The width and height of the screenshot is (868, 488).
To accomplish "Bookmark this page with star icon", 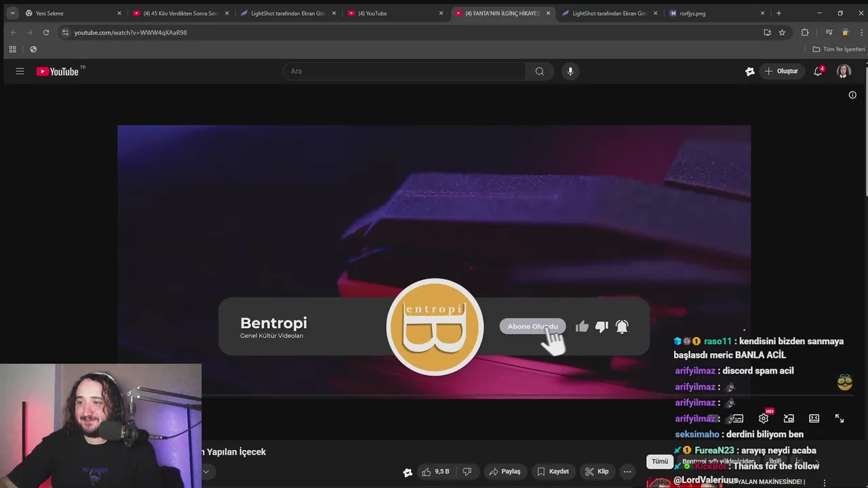I will 782,33.
